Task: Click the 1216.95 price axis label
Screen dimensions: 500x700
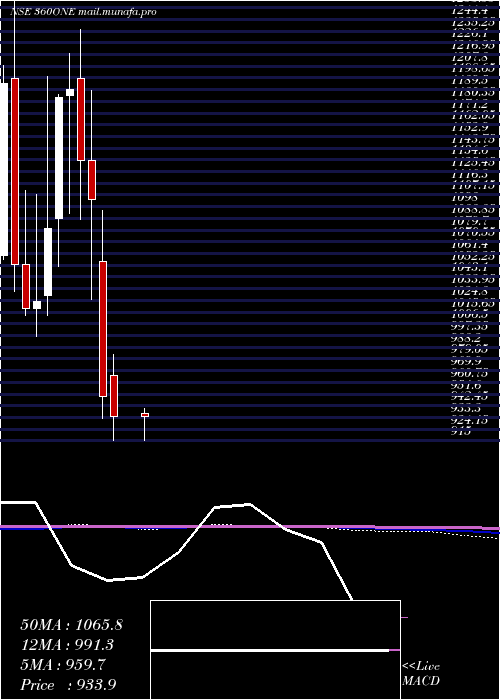Action: pyautogui.click(x=475, y=45)
